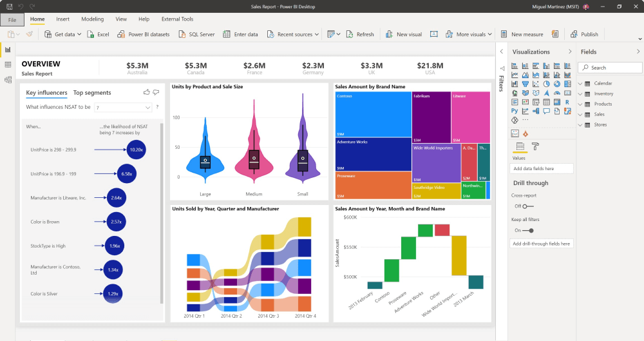Click the thumbs up icon in Key influencers
The image size is (644, 341).
pyautogui.click(x=147, y=92)
